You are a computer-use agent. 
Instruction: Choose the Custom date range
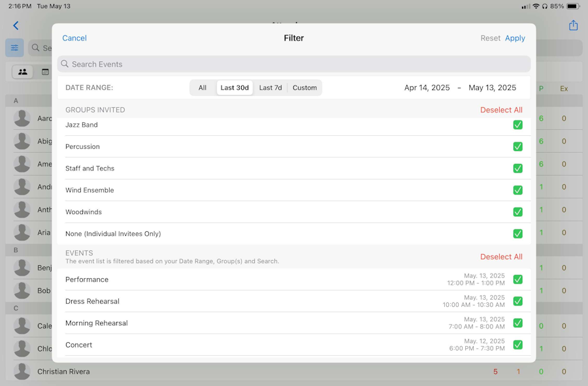pos(304,88)
